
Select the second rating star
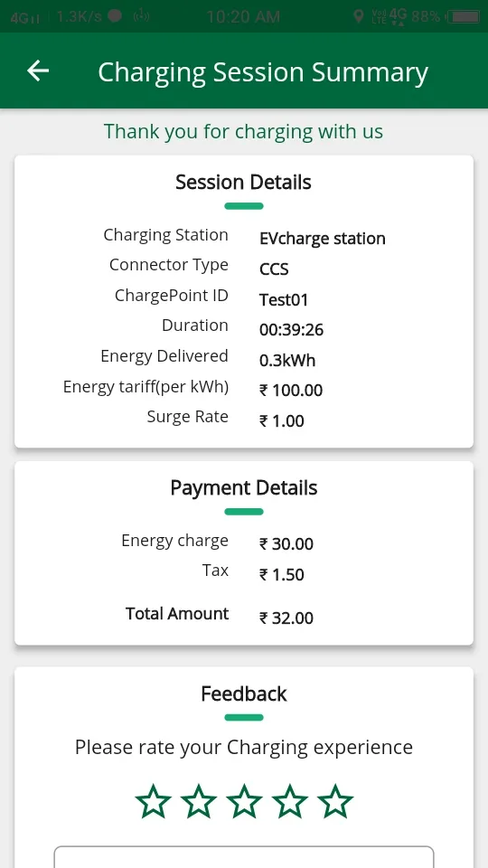tap(199, 801)
